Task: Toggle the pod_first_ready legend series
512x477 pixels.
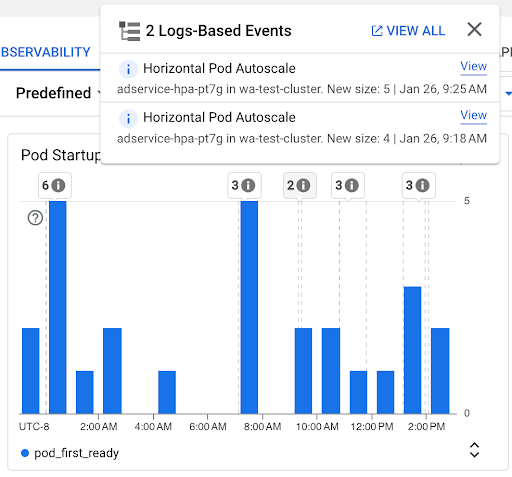Action: (70, 453)
